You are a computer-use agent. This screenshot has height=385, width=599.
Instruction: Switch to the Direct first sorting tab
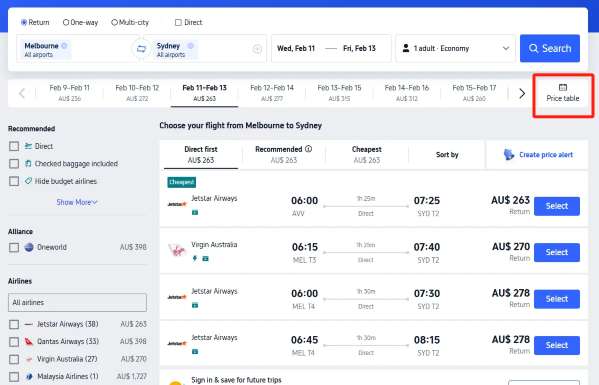[201, 155]
